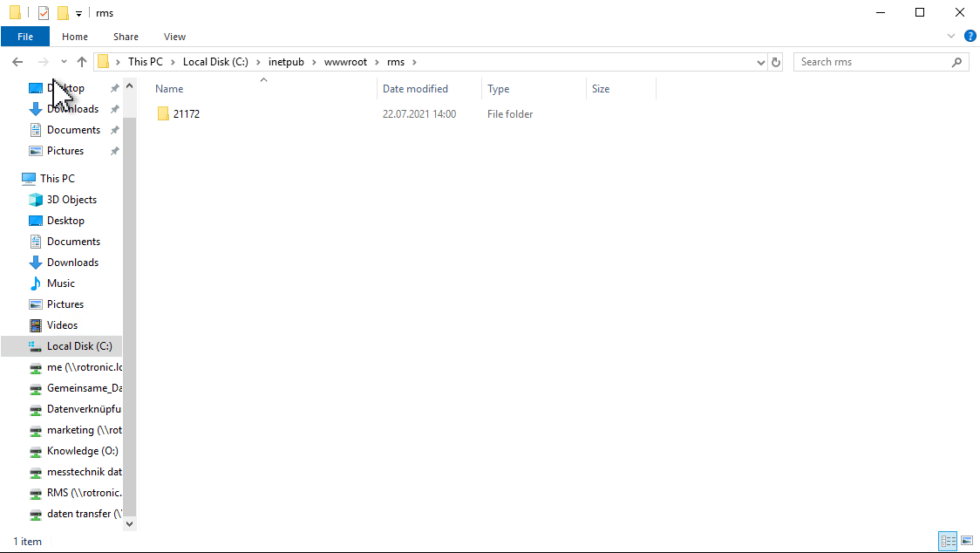The width and height of the screenshot is (980, 553).
Task: Select Local Disk (C:) in the breadcrumb
Action: (215, 62)
